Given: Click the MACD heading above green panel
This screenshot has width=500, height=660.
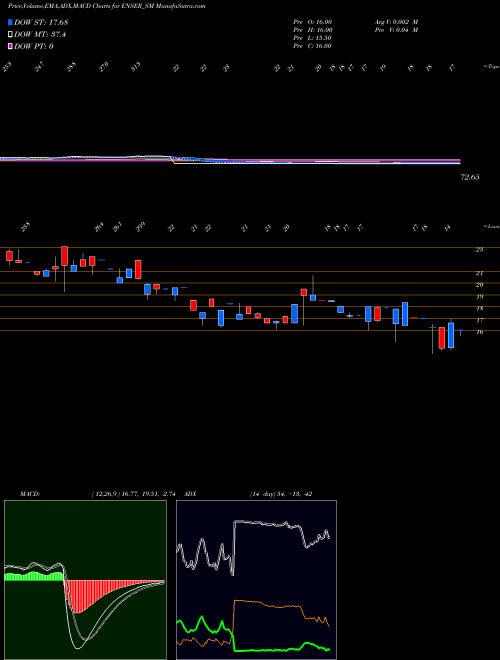Looking at the screenshot, I should [29, 494].
